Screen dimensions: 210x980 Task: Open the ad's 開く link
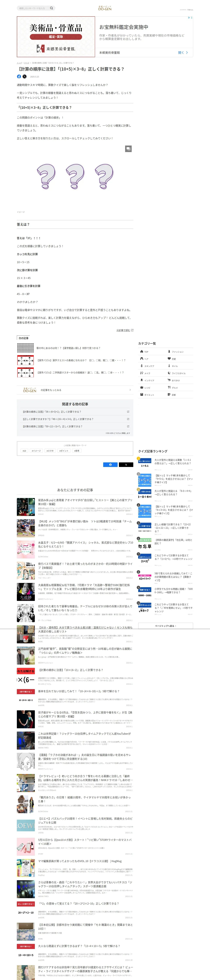point(183,52)
